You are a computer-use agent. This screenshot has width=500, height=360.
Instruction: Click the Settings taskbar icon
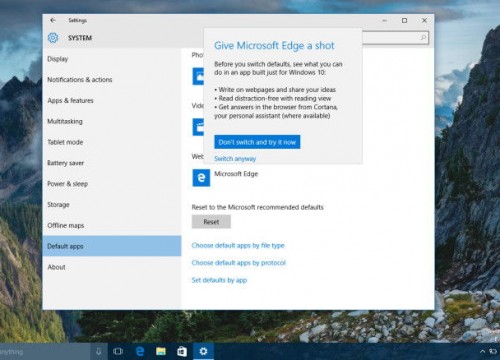point(203,351)
